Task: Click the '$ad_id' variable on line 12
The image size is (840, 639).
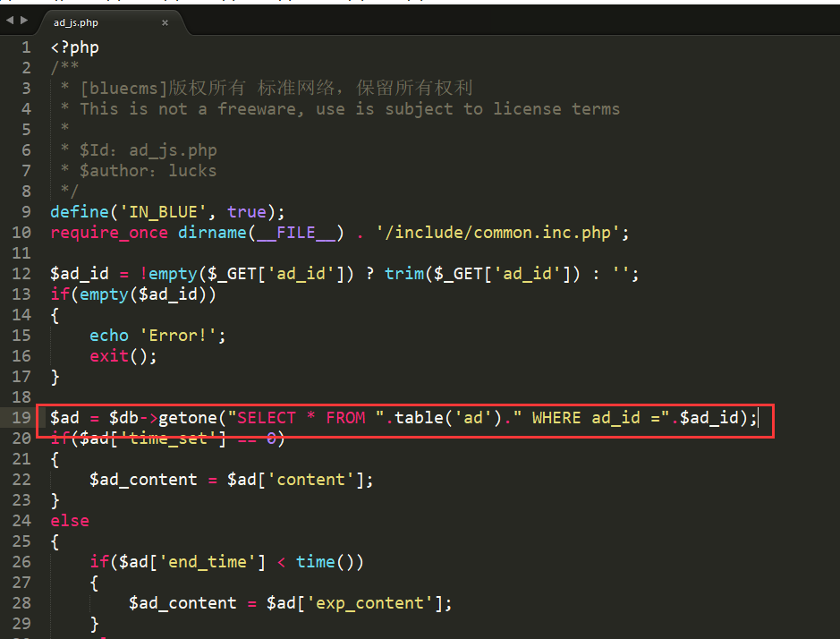Action: click(x=80, y=274)
